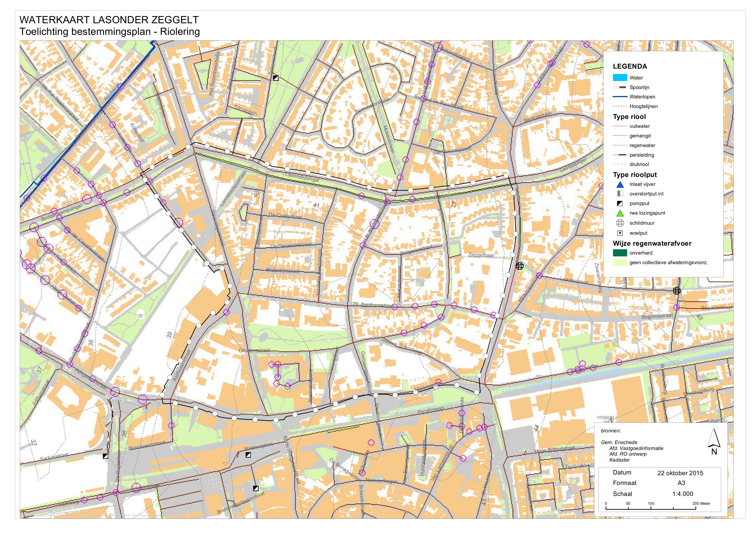Click the Type rioolput legend heading
756x534 pixels.
click(635, 175)
